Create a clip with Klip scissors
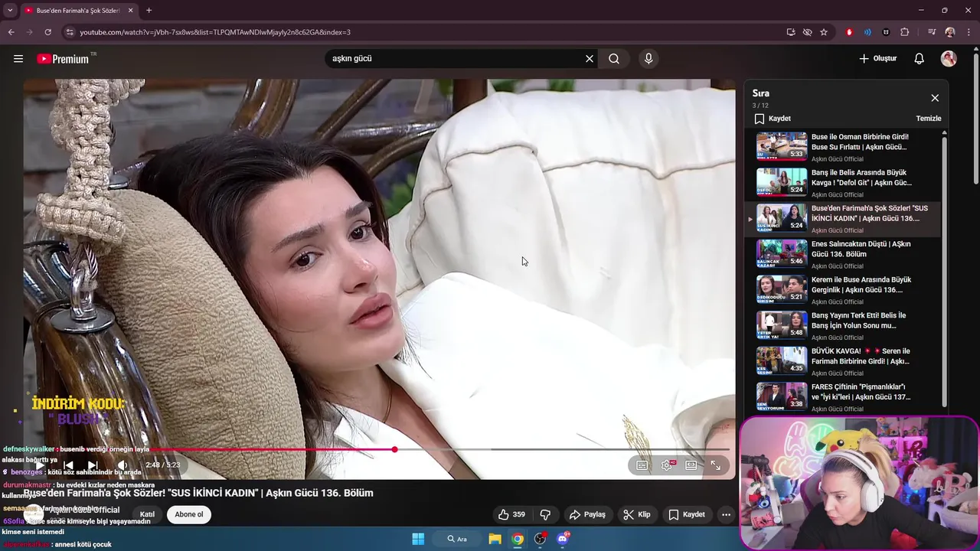The width and height of the screenshot is (980, 551). 637,514
